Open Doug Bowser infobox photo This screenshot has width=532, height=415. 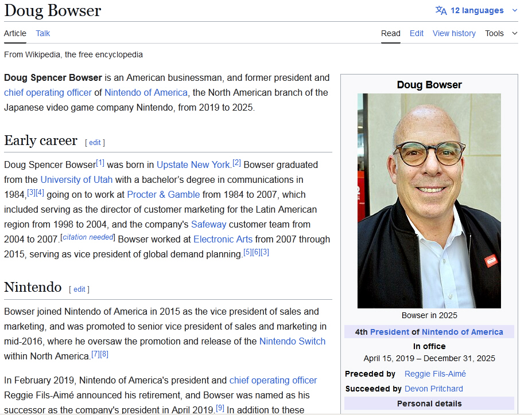(429, 201)
